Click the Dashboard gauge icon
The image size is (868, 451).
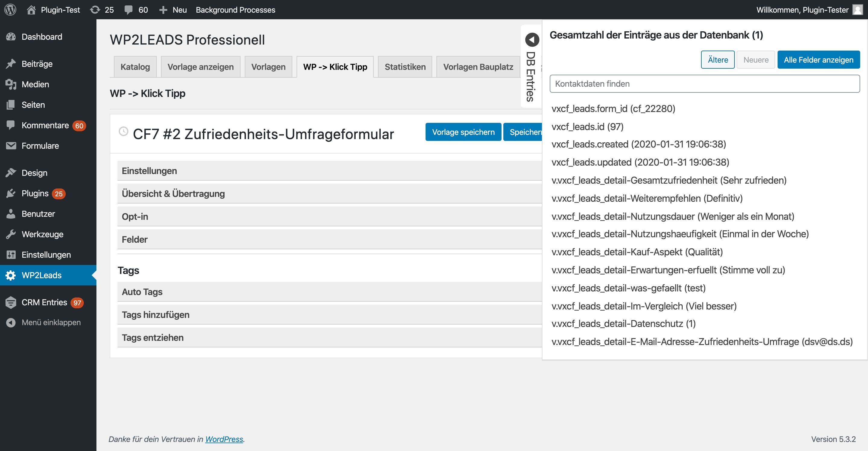[11, 37]
